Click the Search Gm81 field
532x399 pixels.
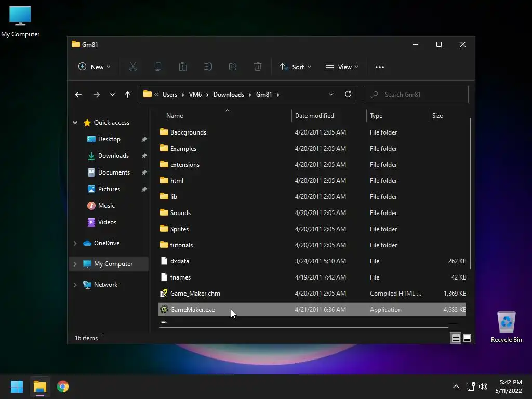(x=416, y=95)
